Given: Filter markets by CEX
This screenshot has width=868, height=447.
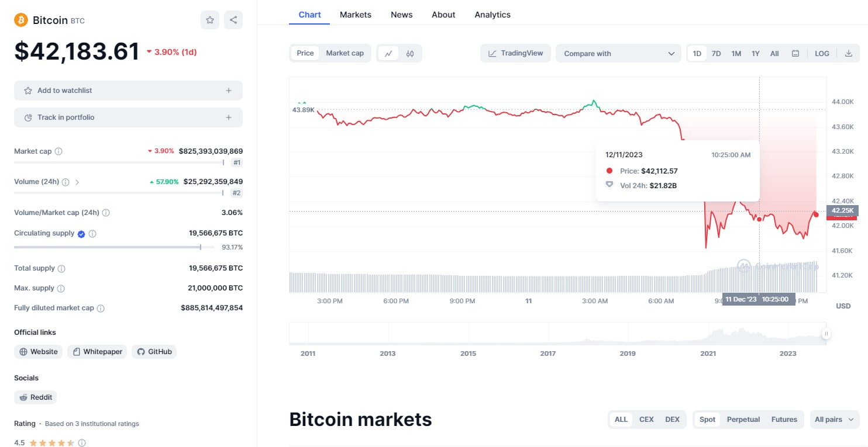Looking at the screenshot, I should click(646, 420).
